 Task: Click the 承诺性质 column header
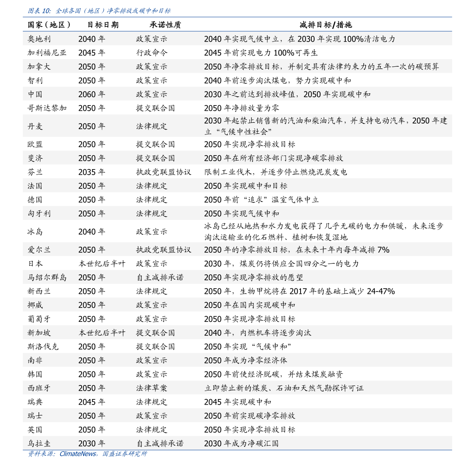(x=165, y=25)
